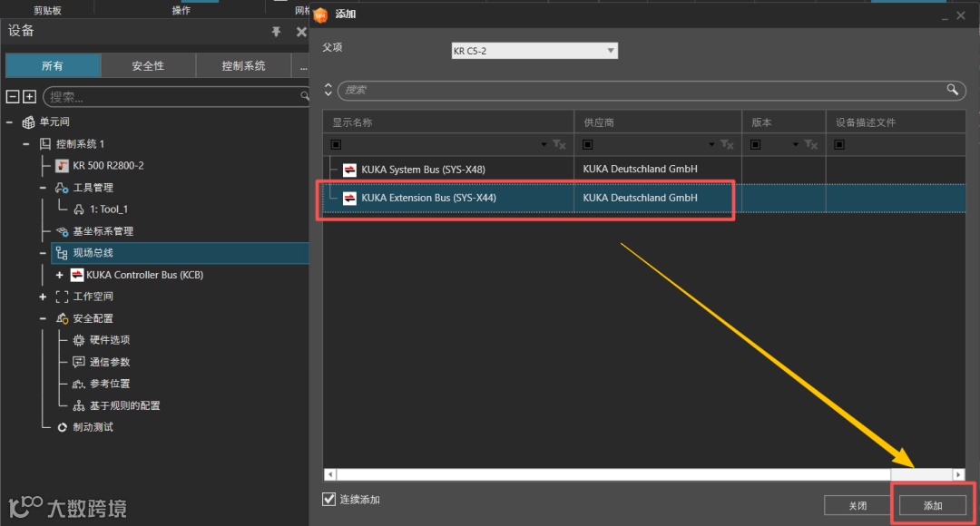The width and height of the screenshot is (980, 526).
Task: Click the 1: Tool_1 icon
Action: click(79, 209)
